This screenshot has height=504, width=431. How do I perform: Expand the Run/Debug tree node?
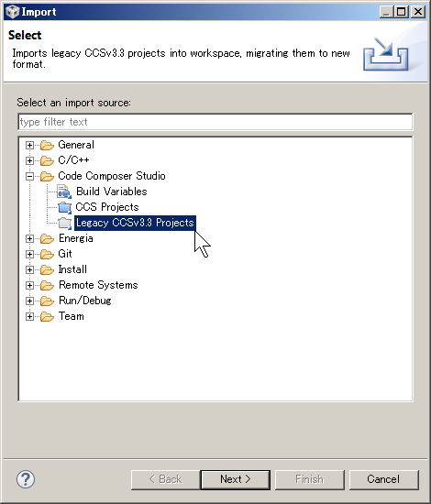29,301
